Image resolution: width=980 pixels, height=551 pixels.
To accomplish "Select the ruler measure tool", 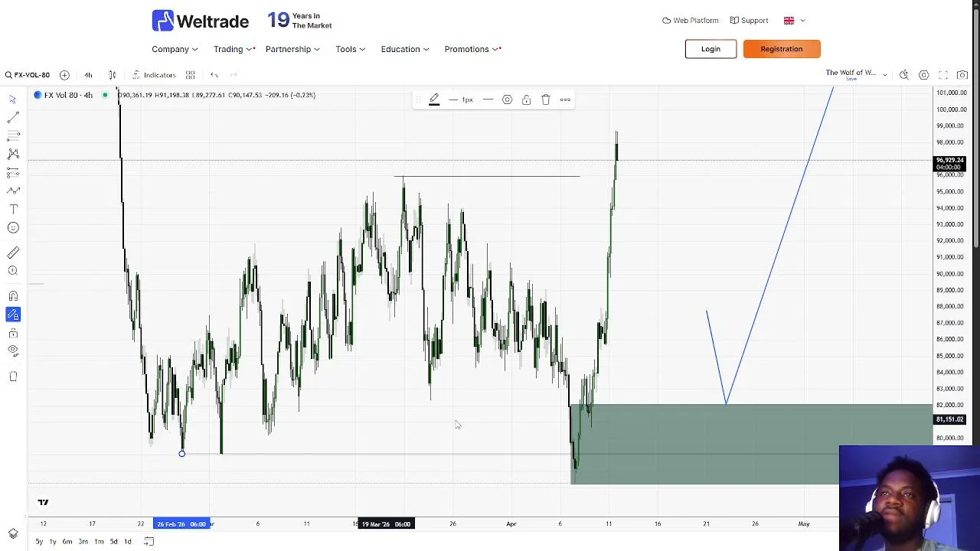I will (x=13, y=253).
